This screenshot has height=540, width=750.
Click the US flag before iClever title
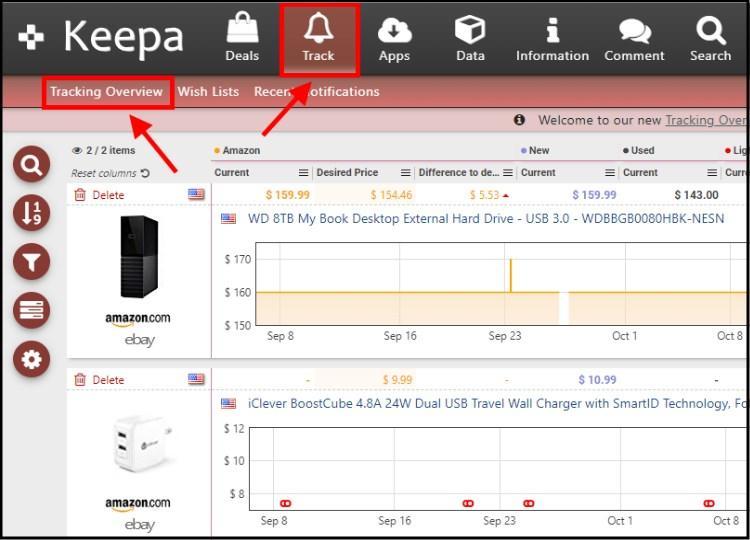pyautogui.click(x=228, y=404)
